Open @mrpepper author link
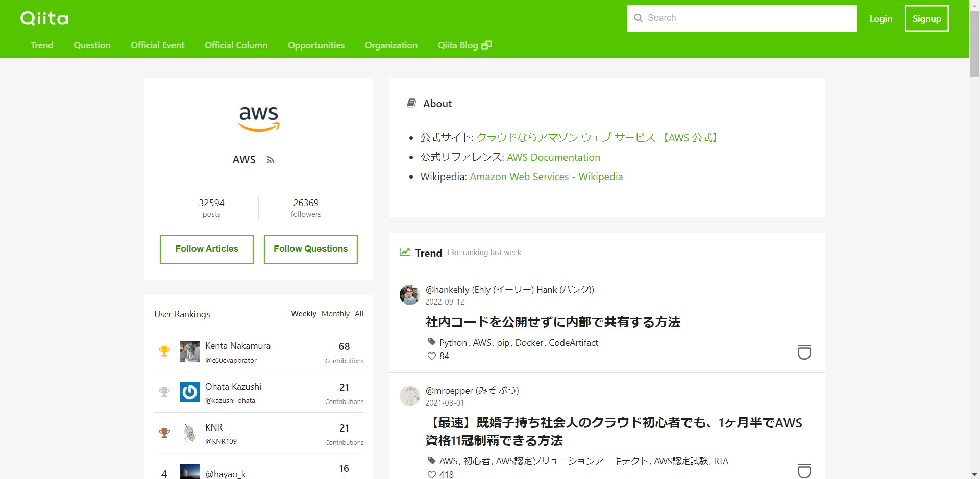Screen dimensions: 980x479 [x=472, y=391]
